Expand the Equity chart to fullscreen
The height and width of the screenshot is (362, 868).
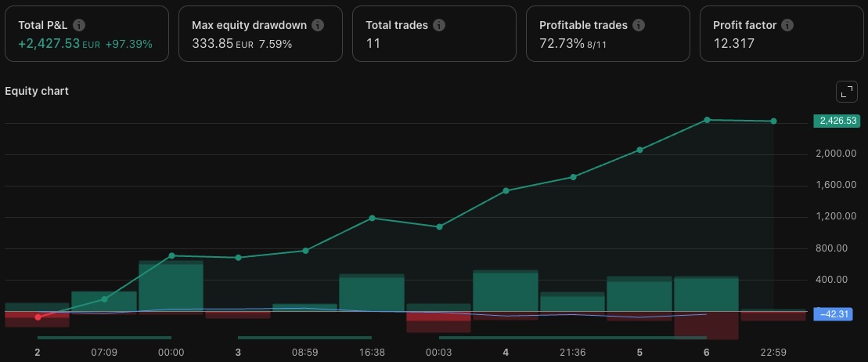pyautogui.click(x=846, y=92)
